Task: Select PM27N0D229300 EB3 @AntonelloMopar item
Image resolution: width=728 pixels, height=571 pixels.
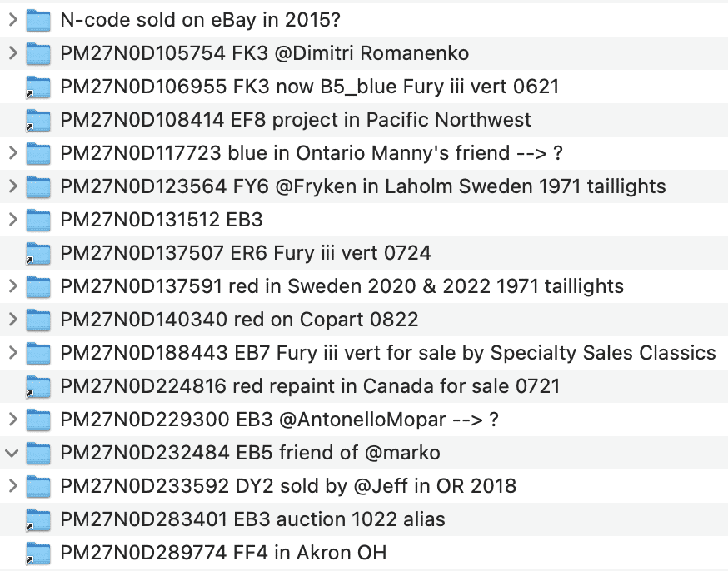Action: click(x=279, y=420)
